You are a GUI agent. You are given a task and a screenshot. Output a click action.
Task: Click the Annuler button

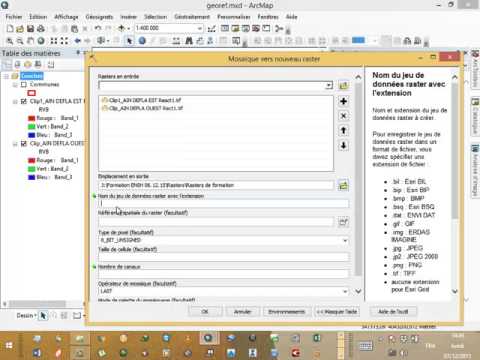click(243, 312)
